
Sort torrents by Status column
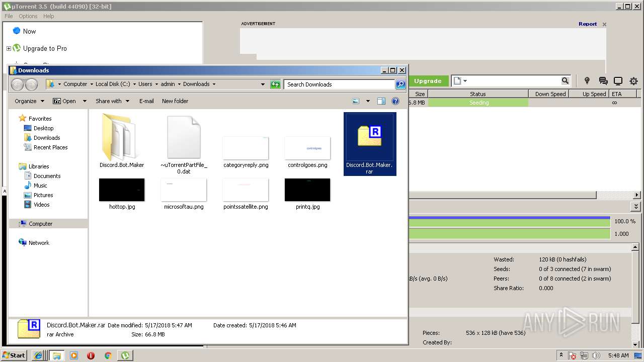(x=478, y=94)
